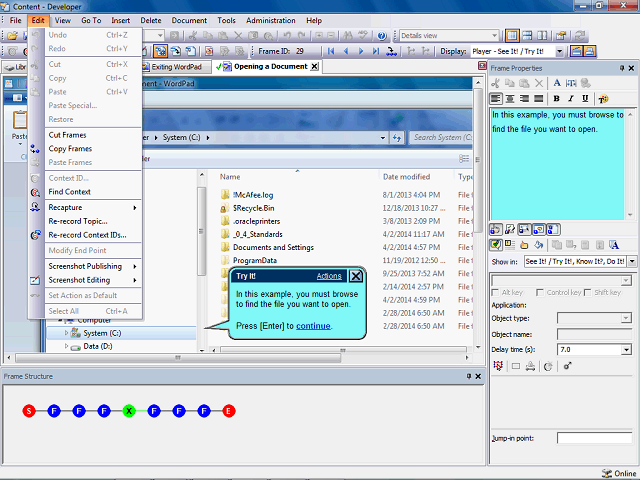The image size is (640, 480).
Task: Open the Administration menu
Action: coord(271,20)
